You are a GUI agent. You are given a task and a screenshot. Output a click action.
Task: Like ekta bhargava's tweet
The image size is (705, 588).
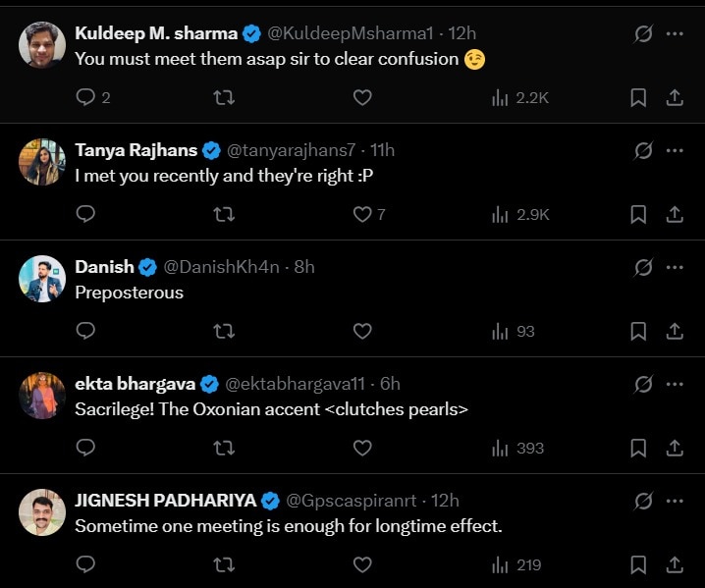coord(362,448)
